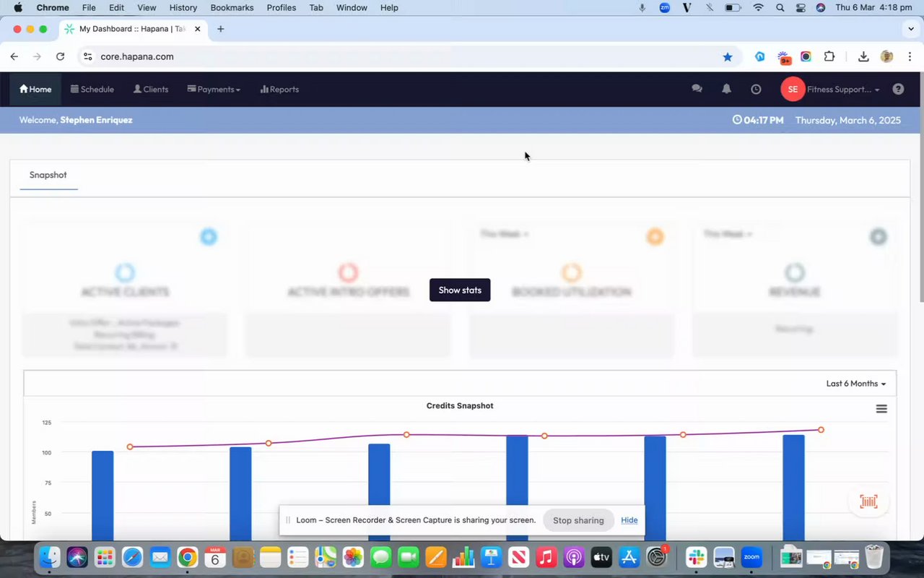The width and height of the screenshot is (924, 578).
Task: Open the clock history icon in navbar
Action: tap(756, 89)
